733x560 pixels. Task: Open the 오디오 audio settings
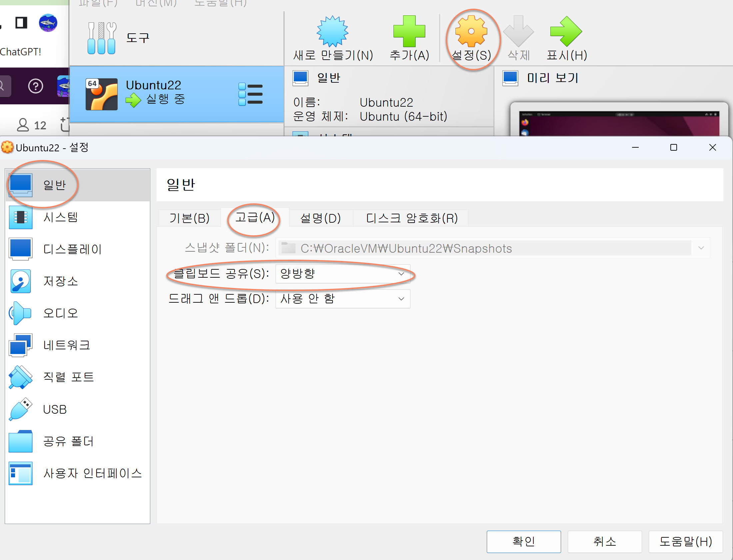pos(60,313)
